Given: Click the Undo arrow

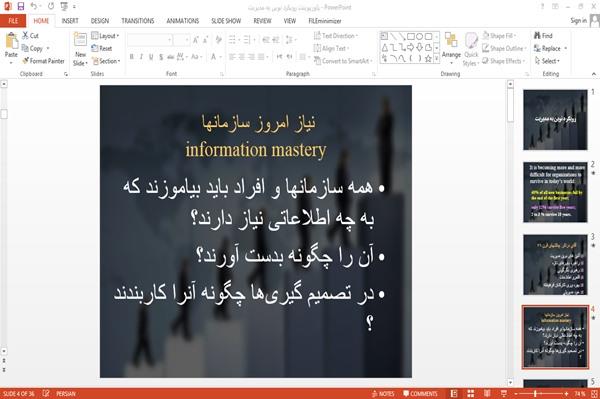Looking at the screenshot, I should [x=34, y=7].
